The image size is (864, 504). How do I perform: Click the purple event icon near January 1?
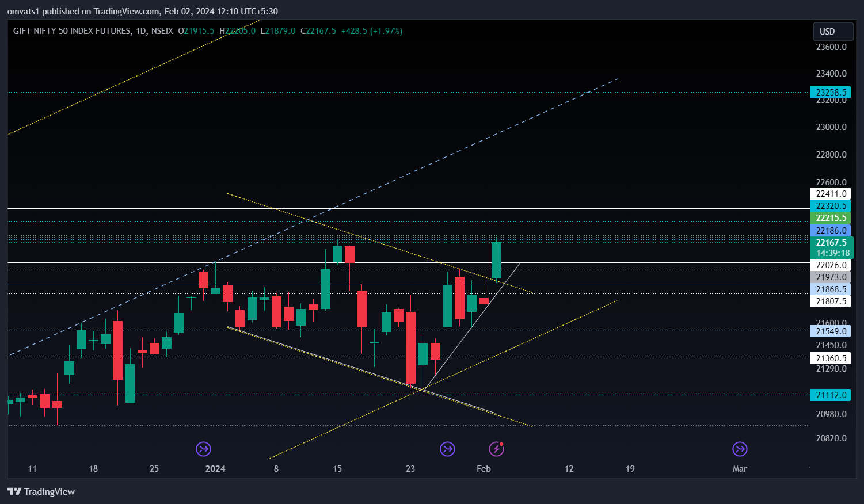[203, 449]
